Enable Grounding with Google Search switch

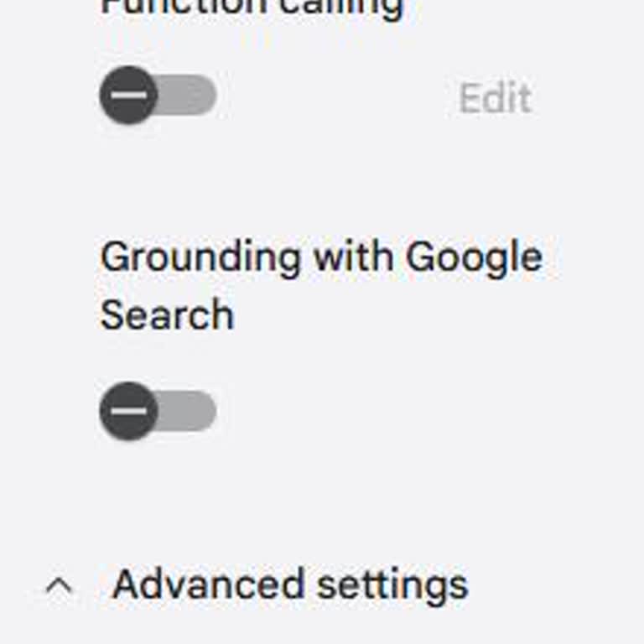click(x=158, y=411)
